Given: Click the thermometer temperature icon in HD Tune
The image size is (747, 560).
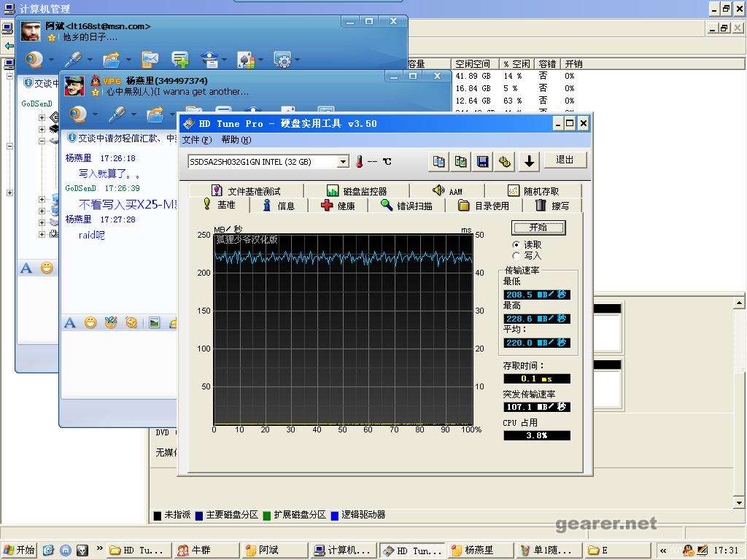Looking at the screenshot, I should 360,162.
